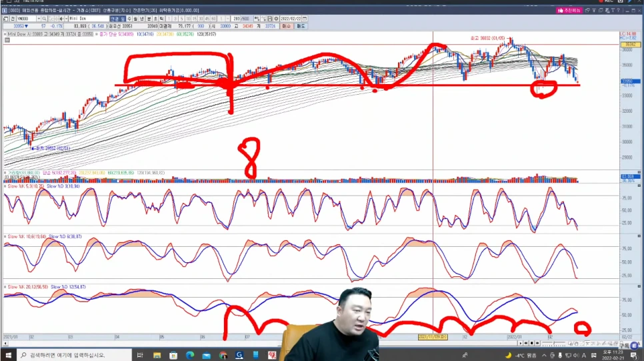Open the taskbar weather widget
Image resolution: width=644 pixels, height=361 pixels.
pos(521,355)
